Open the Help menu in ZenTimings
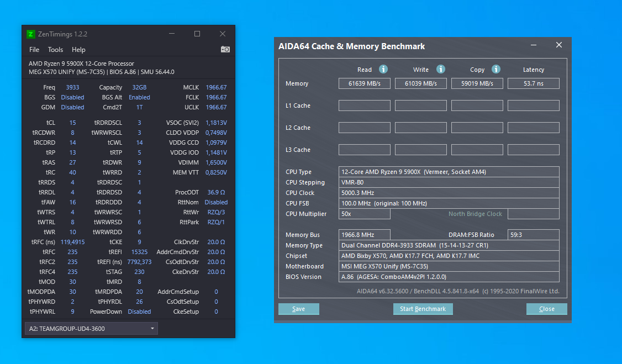The height and width of the screenshot is (364, 622). 78,50
